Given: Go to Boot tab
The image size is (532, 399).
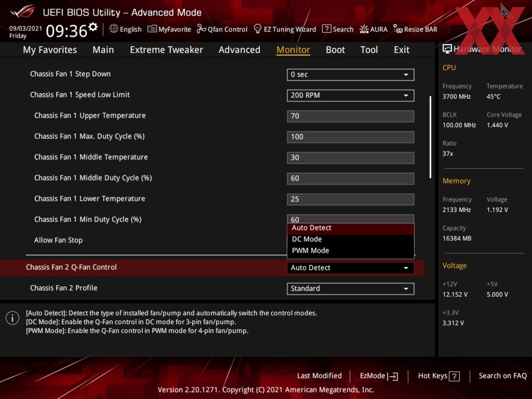Looking at the screenshot, I should pos(335,50).
